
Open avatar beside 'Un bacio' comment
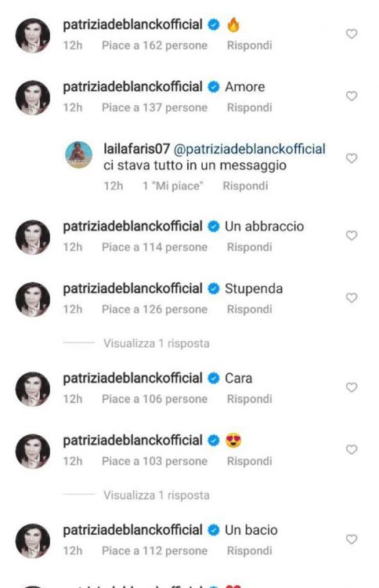33,541
